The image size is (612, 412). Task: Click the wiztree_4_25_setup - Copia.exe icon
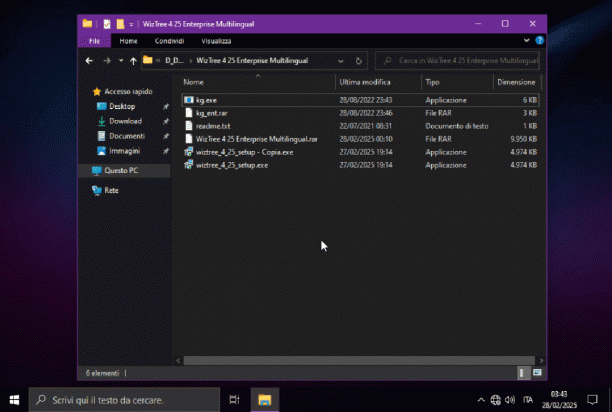tap(189, 152)
